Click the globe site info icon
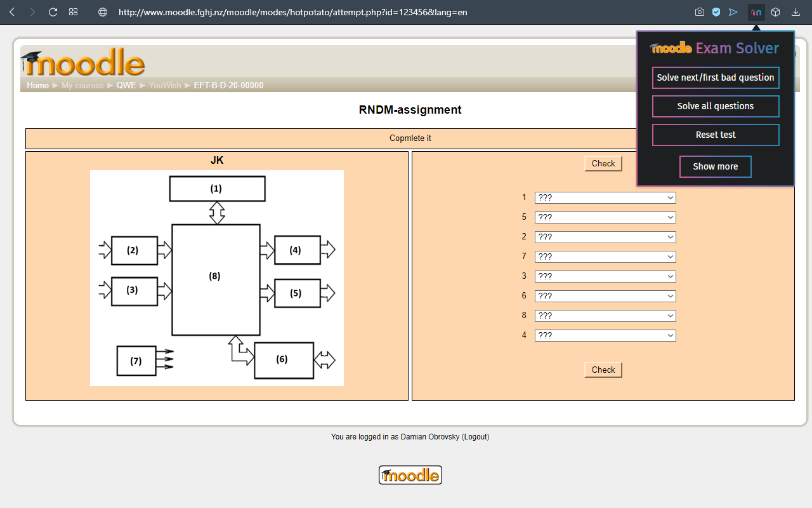Image resolution: width=812 pixels, height=508 pixels. tap(103, 12)
